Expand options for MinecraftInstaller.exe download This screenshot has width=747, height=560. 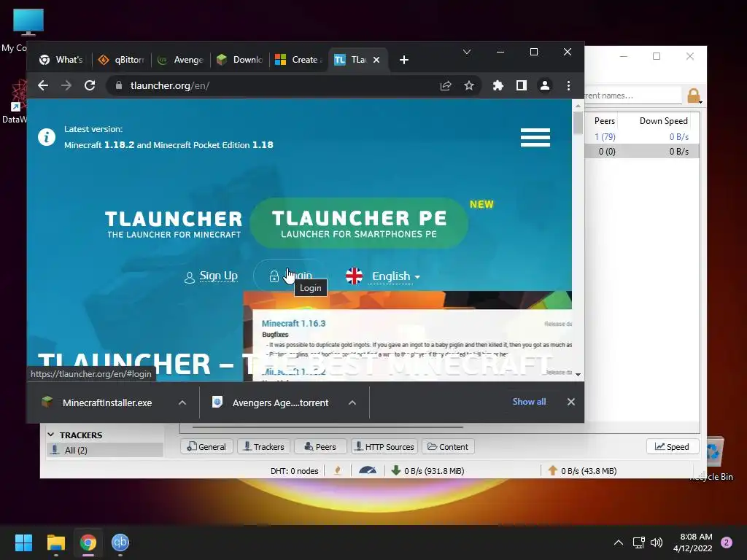[182, 402]
